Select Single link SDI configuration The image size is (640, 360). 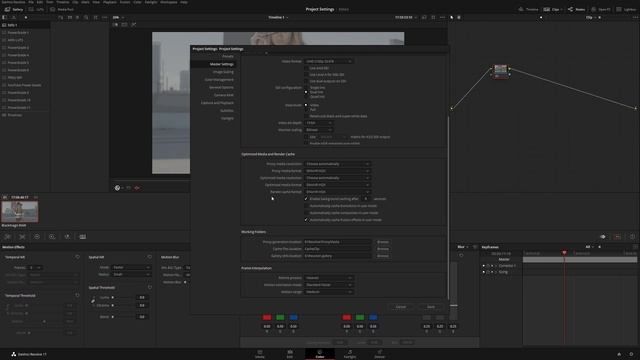coord(306,87)
